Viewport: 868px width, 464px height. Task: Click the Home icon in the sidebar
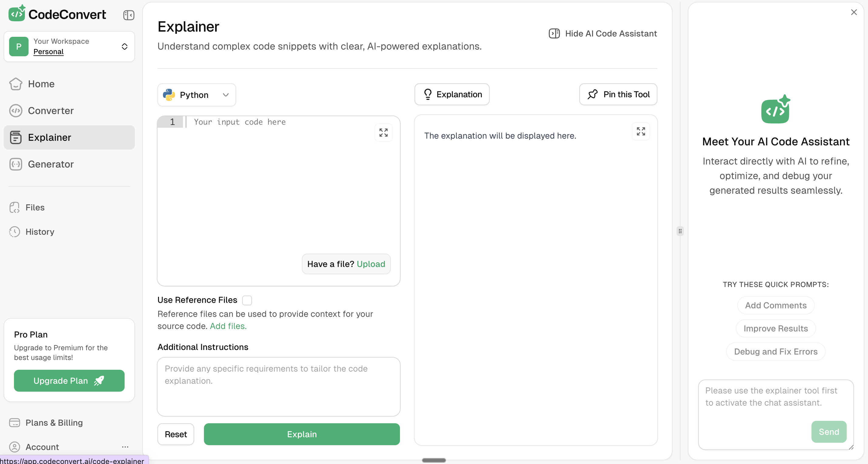pyautogui.click(x=15, y=84)
